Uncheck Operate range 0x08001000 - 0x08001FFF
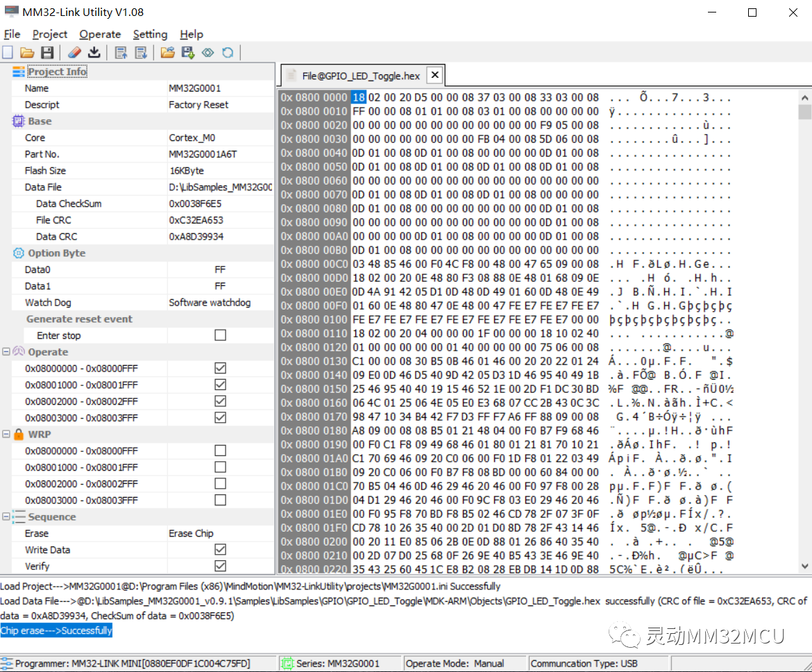This screenshot has width=812, height=672. tap(220, 385)
